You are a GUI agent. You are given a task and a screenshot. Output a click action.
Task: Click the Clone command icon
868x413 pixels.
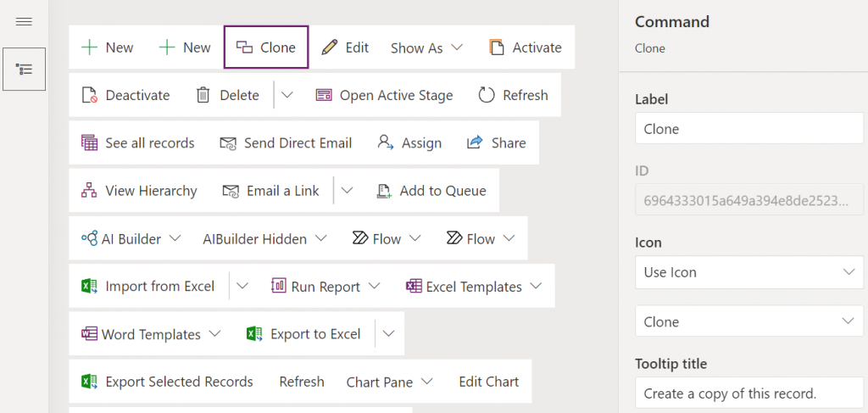tap(245, 47)
